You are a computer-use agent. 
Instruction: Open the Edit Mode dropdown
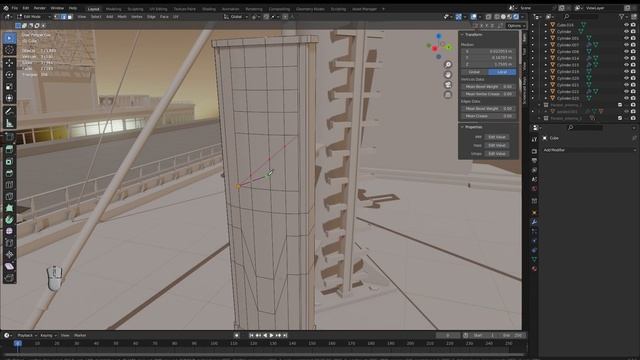(33, 17)
